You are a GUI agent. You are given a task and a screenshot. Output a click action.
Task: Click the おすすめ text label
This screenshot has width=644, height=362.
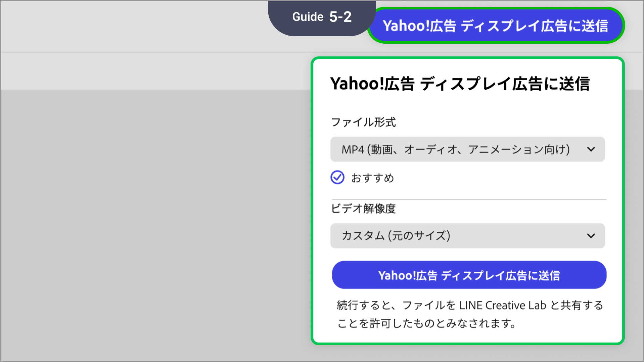coord(373,178)
